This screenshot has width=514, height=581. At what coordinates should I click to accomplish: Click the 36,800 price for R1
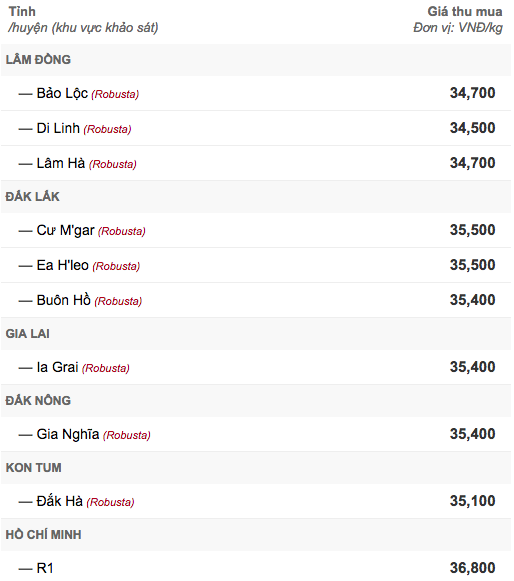pyautogui.click(x=472, y=568)
